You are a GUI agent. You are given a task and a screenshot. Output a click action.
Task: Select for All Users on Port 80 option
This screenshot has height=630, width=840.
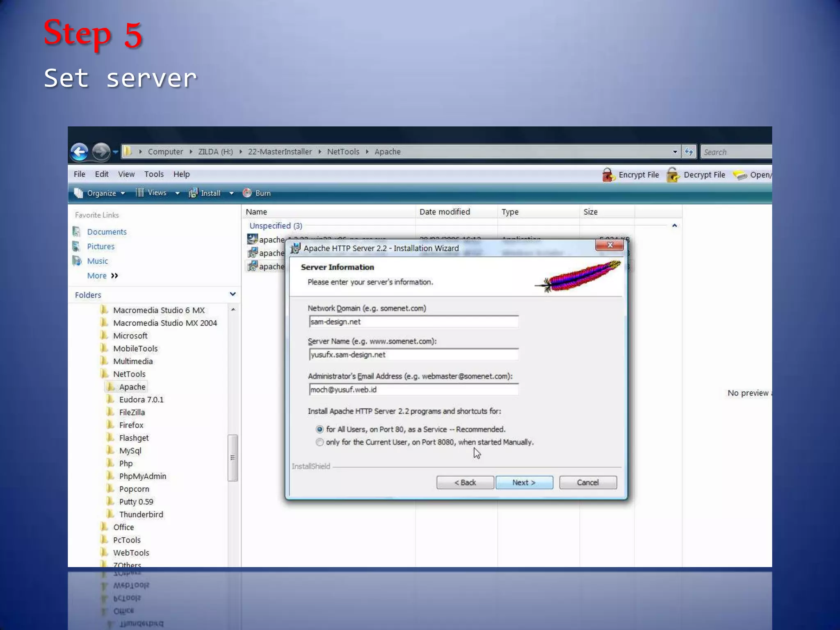point(320,429)
